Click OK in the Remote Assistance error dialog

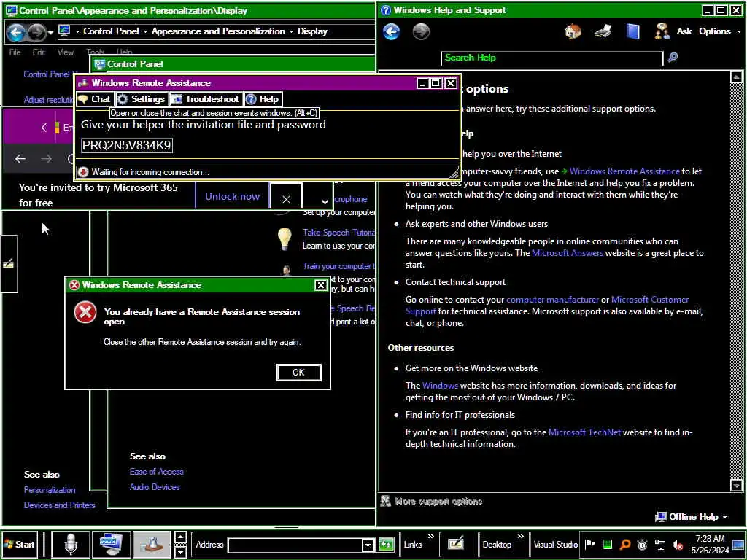pos(298,373)
